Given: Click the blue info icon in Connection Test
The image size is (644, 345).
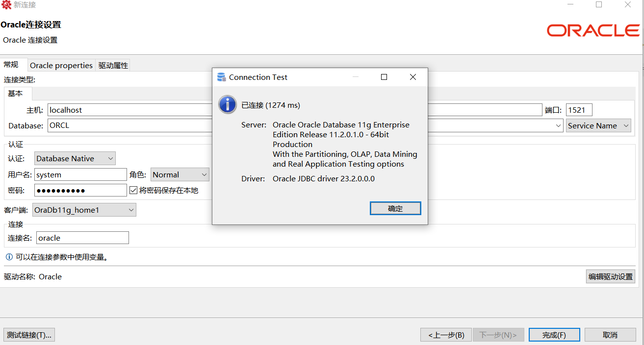Looking at the screenshot, I should point(228,104).
